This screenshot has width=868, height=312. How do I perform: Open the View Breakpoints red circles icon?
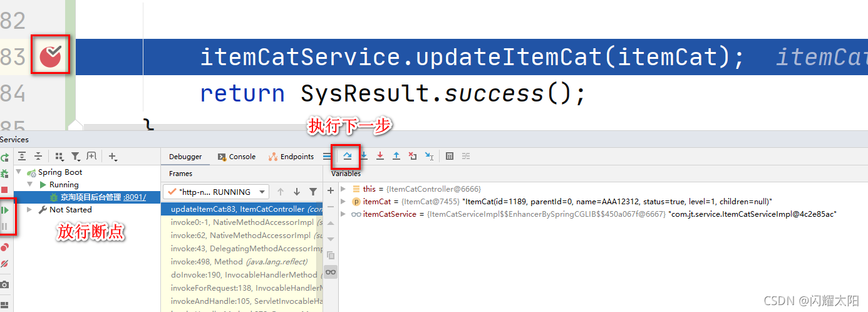point(5,247)
